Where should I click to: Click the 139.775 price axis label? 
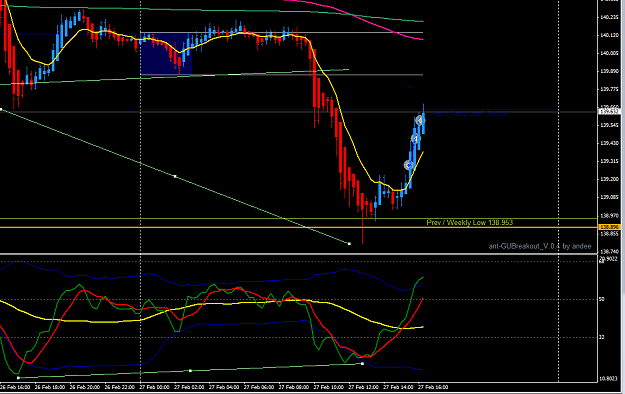coord(609,89)
